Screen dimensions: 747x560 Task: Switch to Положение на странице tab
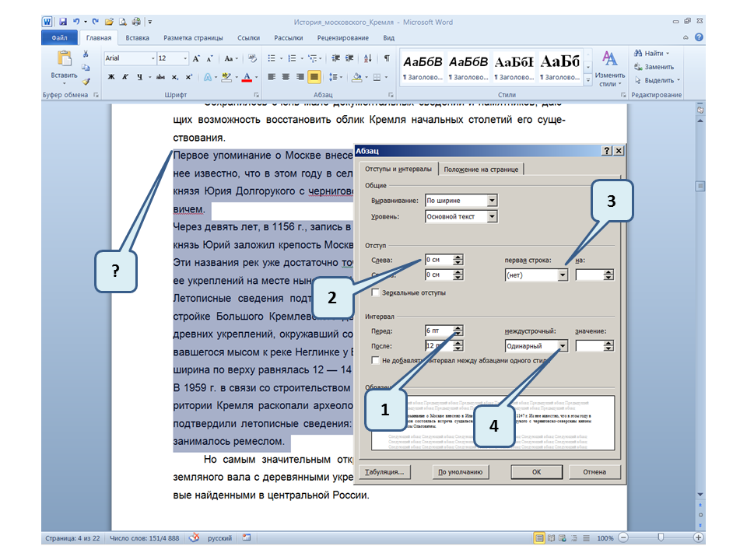click(482, 170)
